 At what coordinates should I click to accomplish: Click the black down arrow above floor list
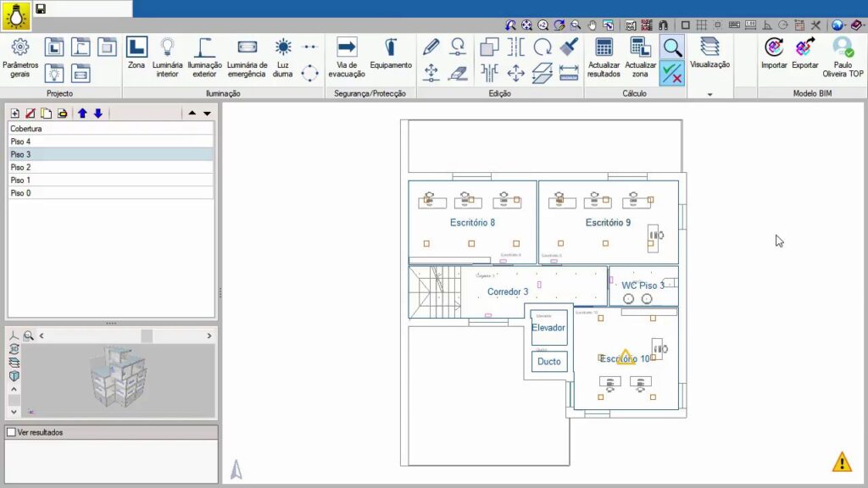(x=207, y=113)
